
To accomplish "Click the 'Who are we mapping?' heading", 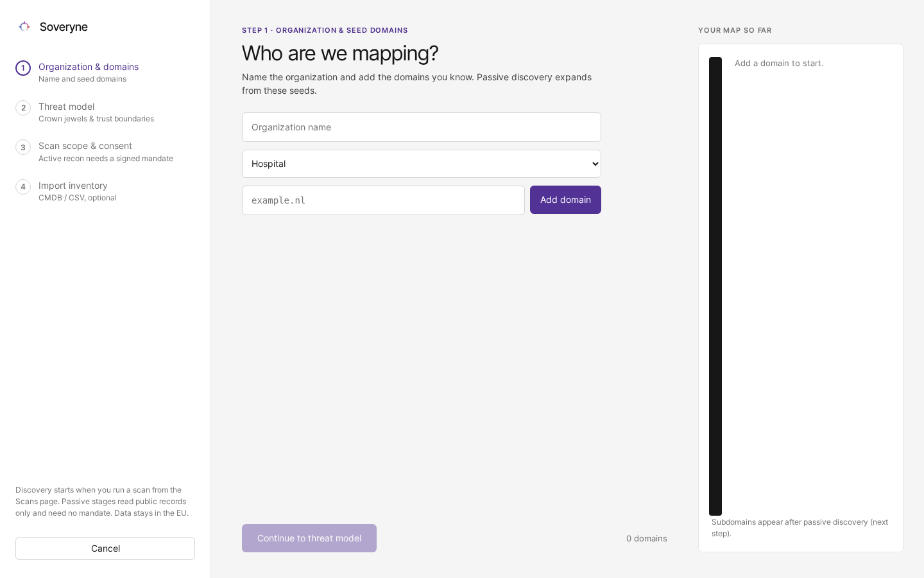I will tap(340, 53).
